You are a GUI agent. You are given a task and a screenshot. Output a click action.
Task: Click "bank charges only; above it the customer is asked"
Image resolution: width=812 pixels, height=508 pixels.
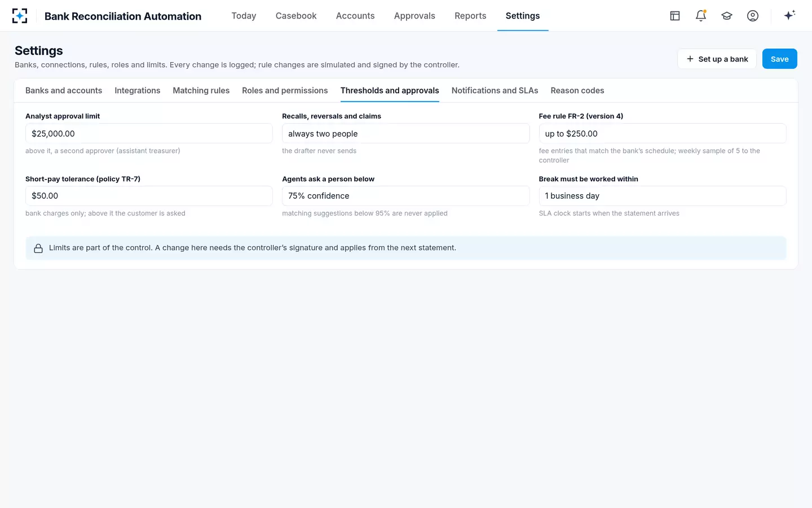(105, 213)
